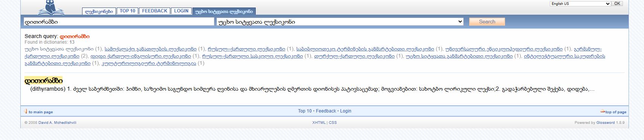Image resolution: width=644 pixels, height=140 pixels.
Task: Open the Glossword link in footer
Action: [x=606, y=123]
